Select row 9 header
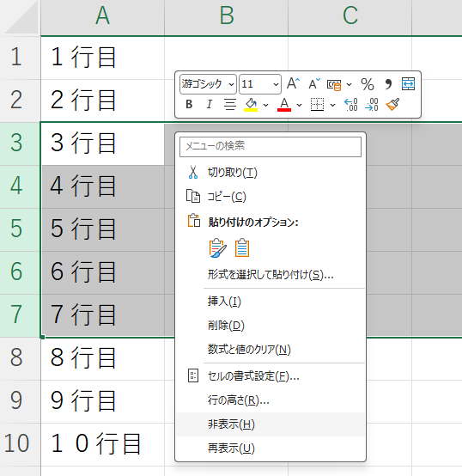This screenshot has height=476, width=462. click(20, 401)
